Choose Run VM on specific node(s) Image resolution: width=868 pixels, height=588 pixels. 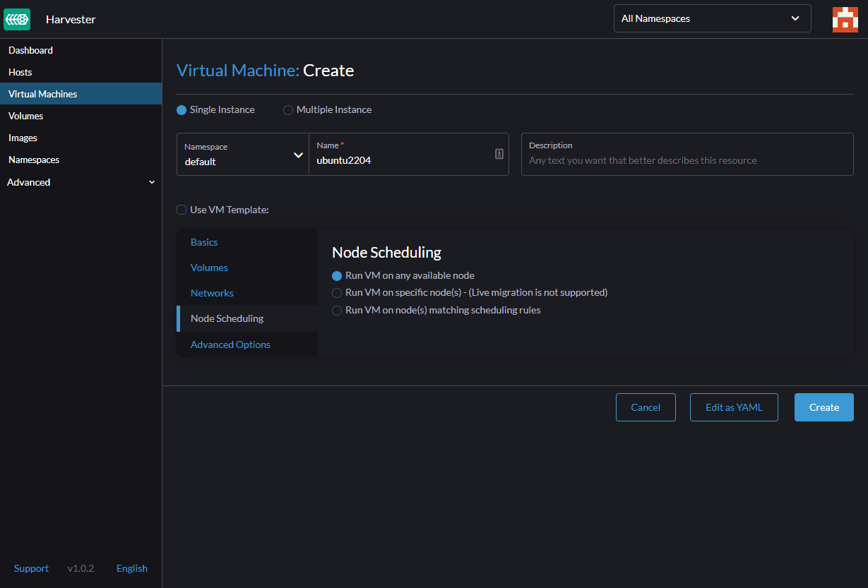[337, 293]
